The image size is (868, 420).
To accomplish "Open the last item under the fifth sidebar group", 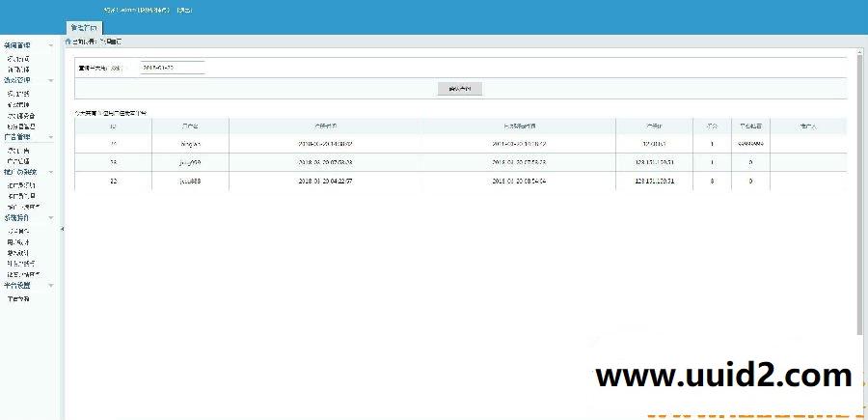I will point(23,273).
